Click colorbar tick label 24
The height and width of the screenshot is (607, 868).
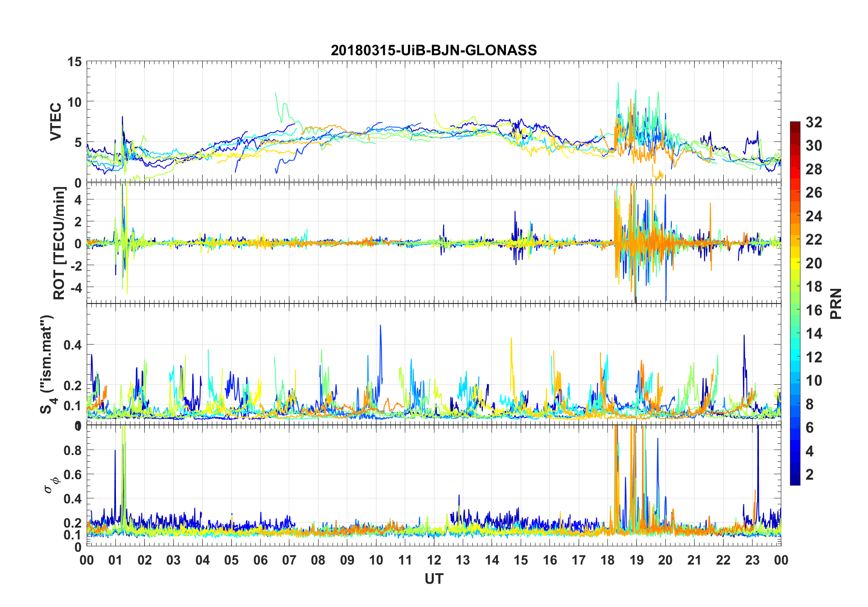tap(814, 216)
